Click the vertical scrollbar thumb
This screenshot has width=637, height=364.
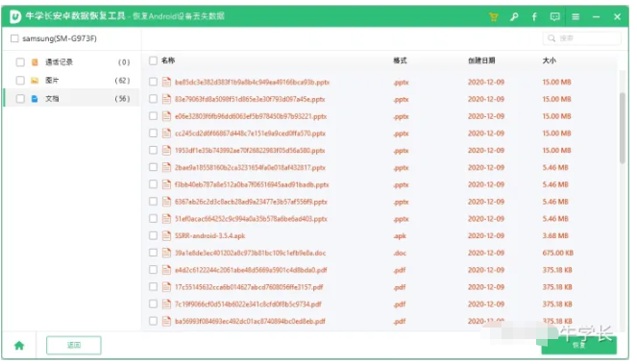pos(622,128)
